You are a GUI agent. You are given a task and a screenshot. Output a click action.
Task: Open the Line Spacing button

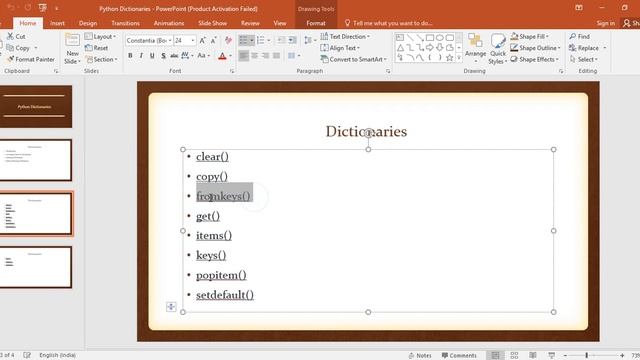tap(310, 40)
